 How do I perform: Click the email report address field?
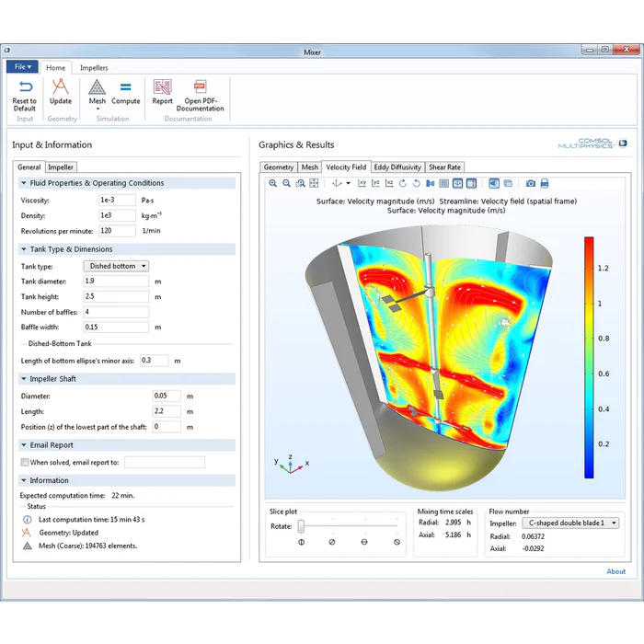(x=165, y=462)
